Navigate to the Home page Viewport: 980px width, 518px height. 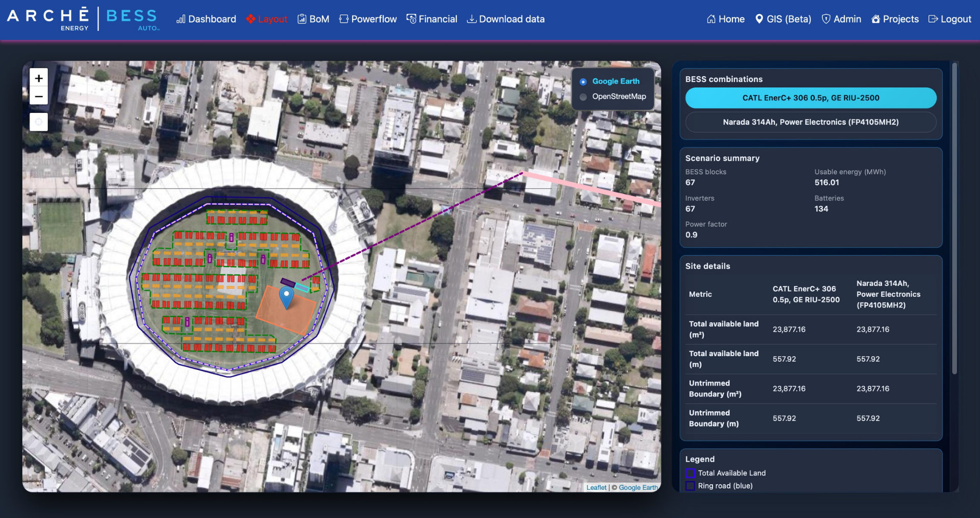click(725, 19)
